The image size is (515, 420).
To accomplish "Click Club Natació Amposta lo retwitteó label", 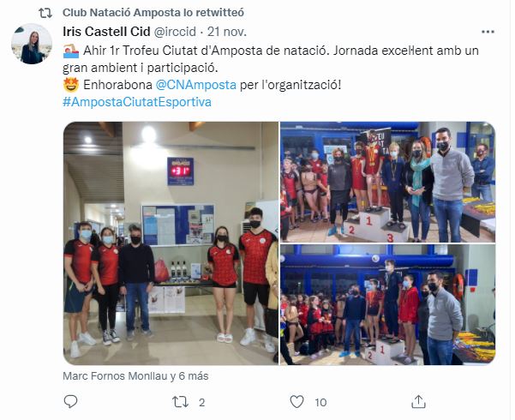I will (x=153, y=13).
